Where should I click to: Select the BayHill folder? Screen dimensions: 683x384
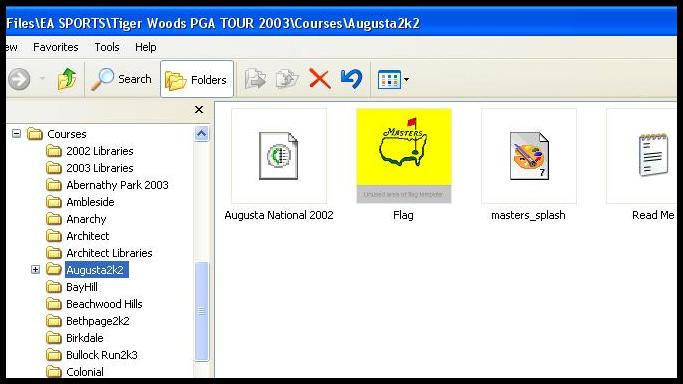(82, 287)
